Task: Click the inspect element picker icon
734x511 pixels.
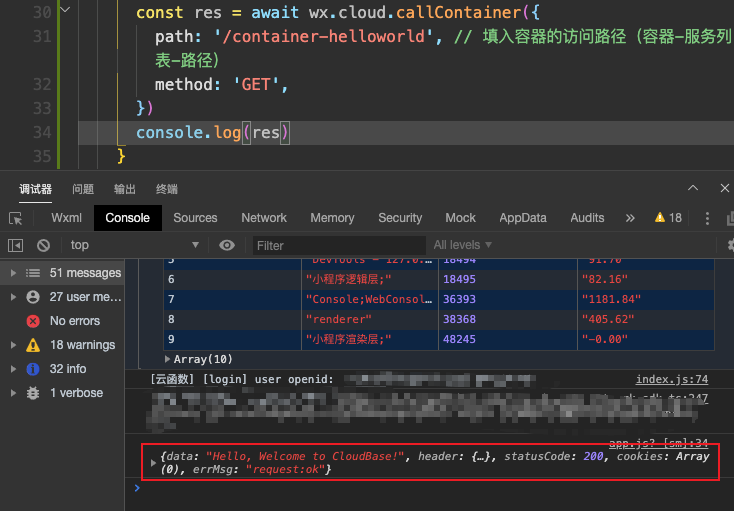Action: pyautogui.click(x=16, y=218)
